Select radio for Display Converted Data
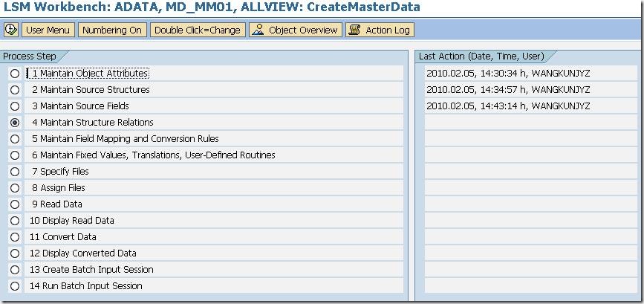This screenshot has width=644, height=304. (15, 253)
